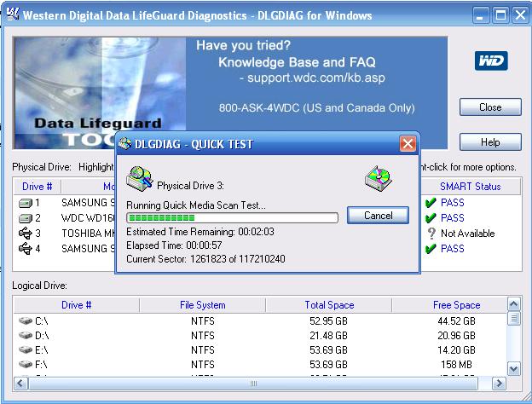Click the F:\ logical drive icon

click(x=26, y=364)
